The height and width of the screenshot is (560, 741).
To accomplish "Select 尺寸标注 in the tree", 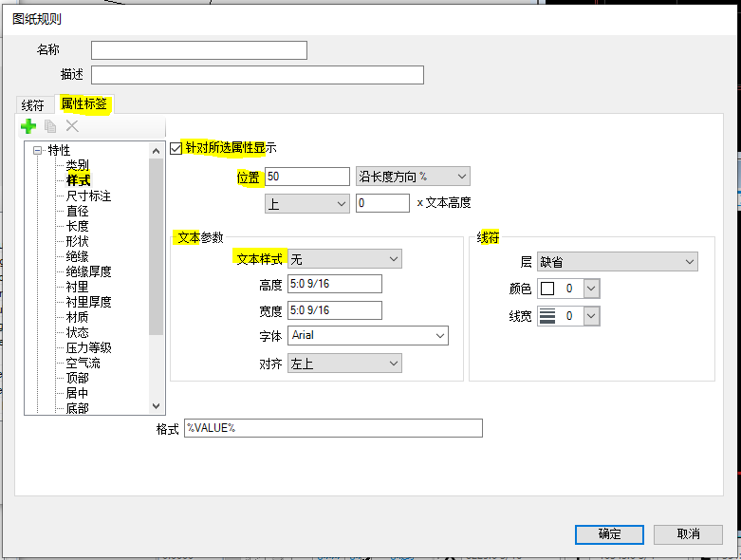I will pos(88,196).
